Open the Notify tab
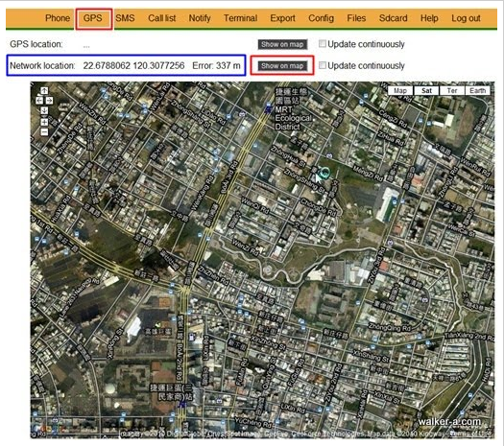Viewport: 504px width, 446px height. pyautogui.click(x=200, y=18)
